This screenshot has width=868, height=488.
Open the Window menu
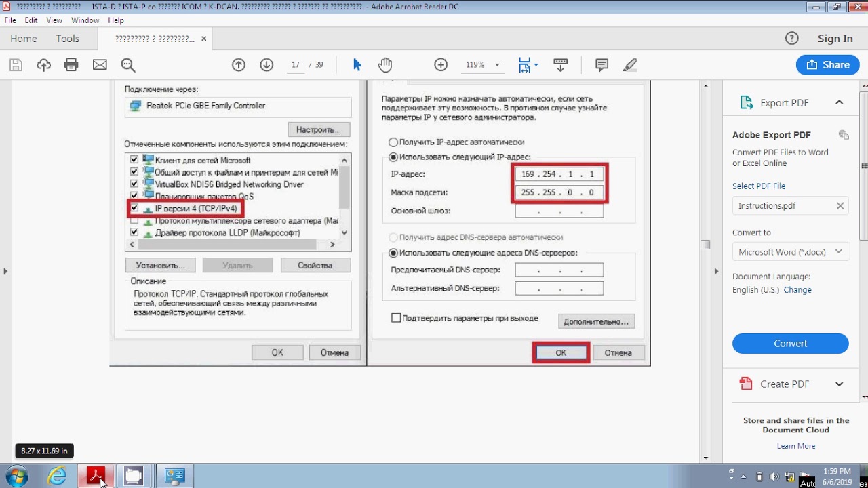85,20
